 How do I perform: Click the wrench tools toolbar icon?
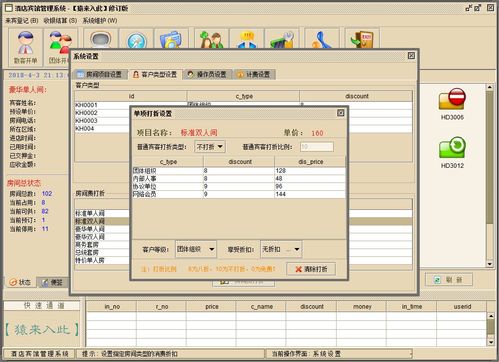point(282,40)
